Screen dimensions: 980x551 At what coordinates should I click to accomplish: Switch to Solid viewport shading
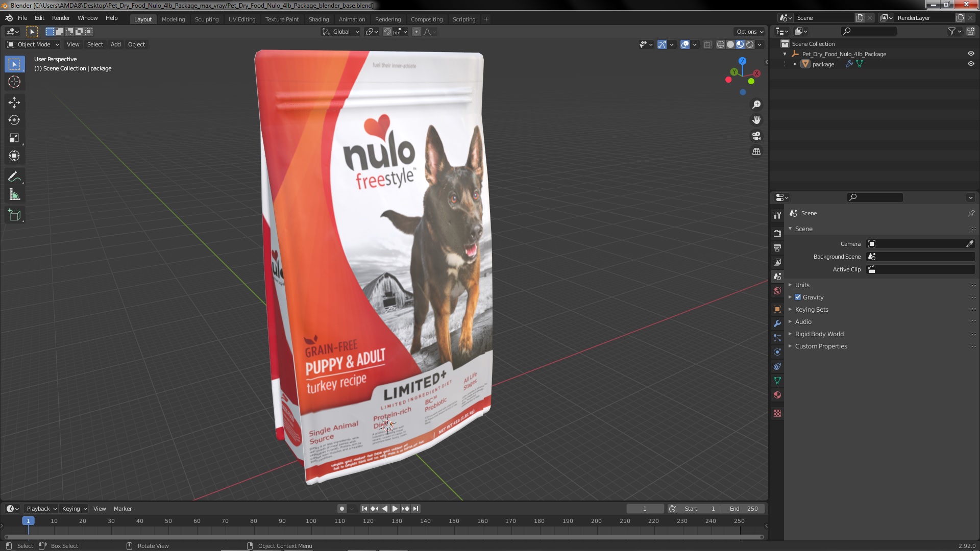730,44
